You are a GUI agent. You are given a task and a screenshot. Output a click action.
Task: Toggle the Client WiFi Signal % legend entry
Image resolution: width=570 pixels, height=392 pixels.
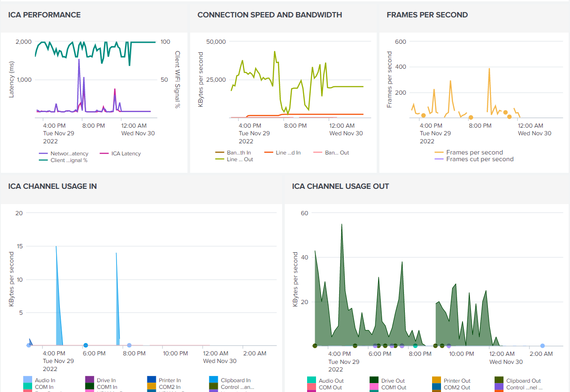click(69, 160)
